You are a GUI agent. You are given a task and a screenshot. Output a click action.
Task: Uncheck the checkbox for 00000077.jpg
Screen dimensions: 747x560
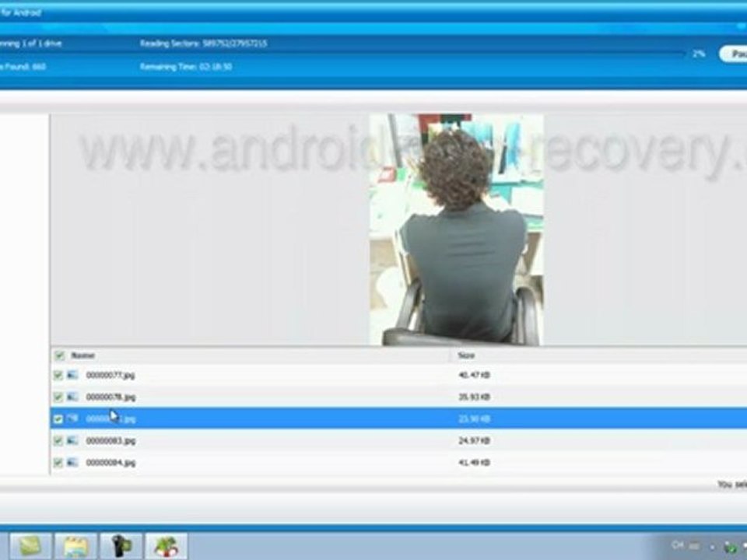(x=58, y=375)
